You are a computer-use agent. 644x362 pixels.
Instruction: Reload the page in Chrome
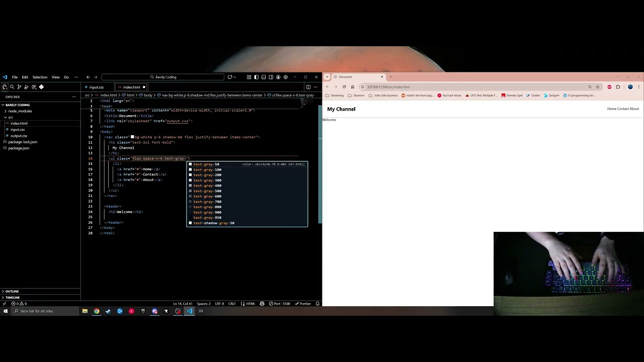click(344, 87)
